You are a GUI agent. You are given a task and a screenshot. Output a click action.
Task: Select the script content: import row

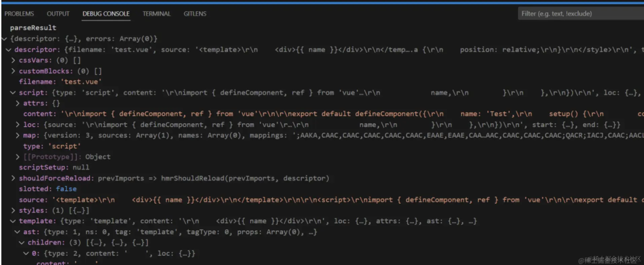tap(333, 114)
